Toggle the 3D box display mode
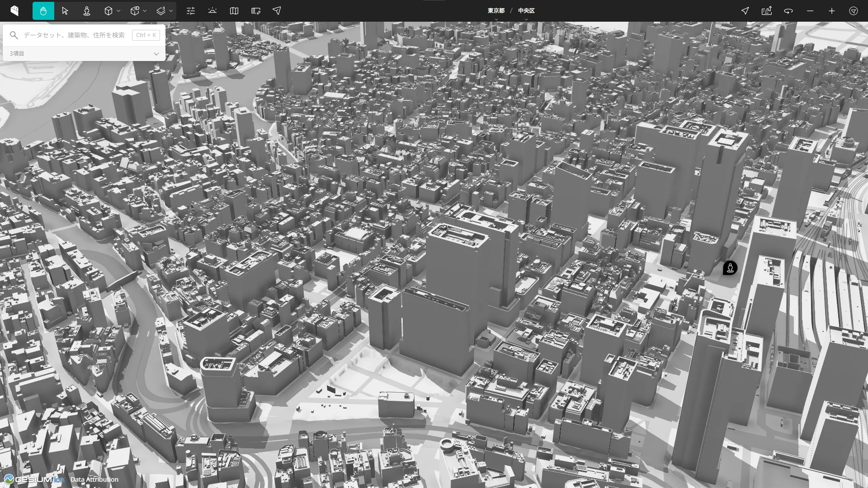 click(x=109, y=10)
